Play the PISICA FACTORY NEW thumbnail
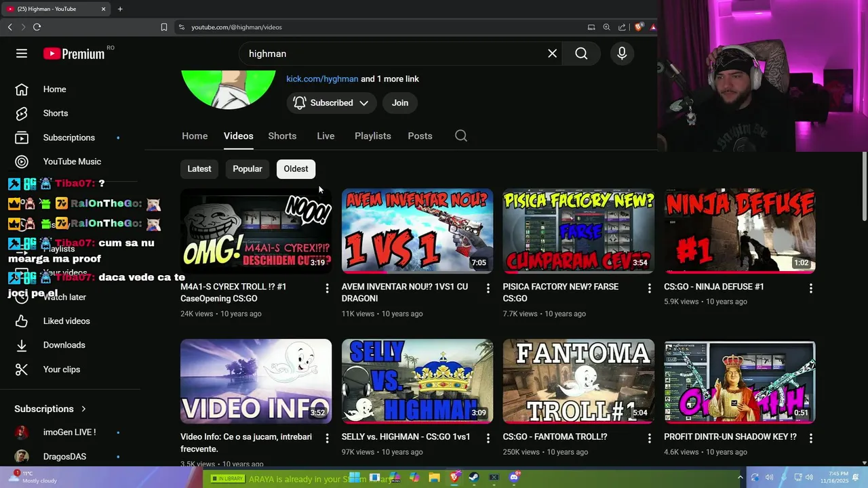868x488 pixels. pos(578,231)
